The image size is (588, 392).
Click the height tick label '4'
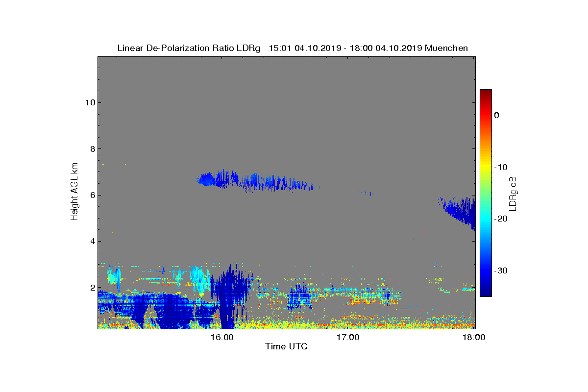coord(92,241)
